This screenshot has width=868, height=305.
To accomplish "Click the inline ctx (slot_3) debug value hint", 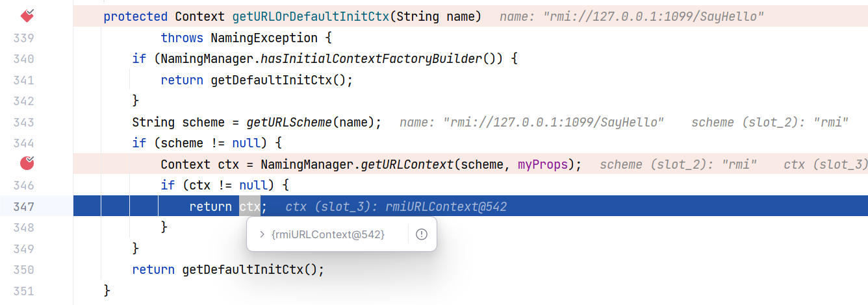I will click(396, 207).
